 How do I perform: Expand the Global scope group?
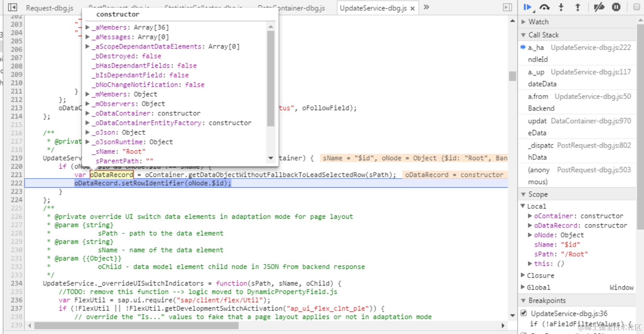click(x=523, y=287)
